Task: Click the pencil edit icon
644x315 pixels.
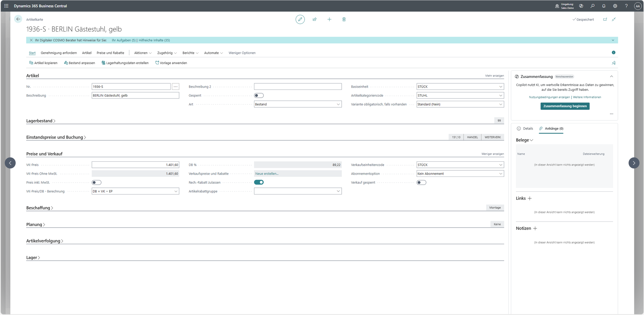Action: tap(300, 19)
